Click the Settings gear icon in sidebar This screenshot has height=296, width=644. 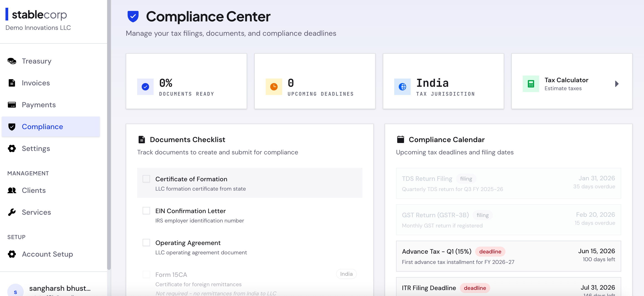tap(12, 148)
